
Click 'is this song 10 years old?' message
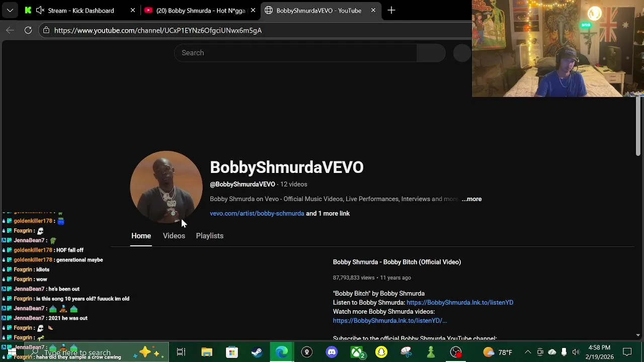83,299
